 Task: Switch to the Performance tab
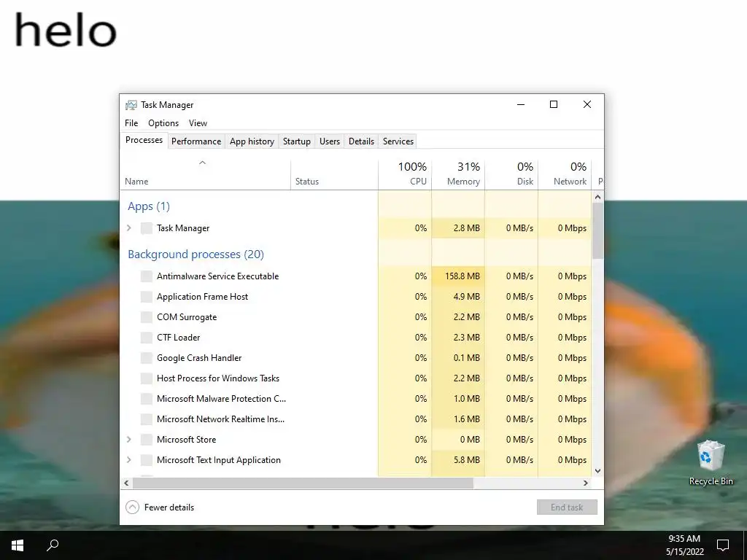196,141
